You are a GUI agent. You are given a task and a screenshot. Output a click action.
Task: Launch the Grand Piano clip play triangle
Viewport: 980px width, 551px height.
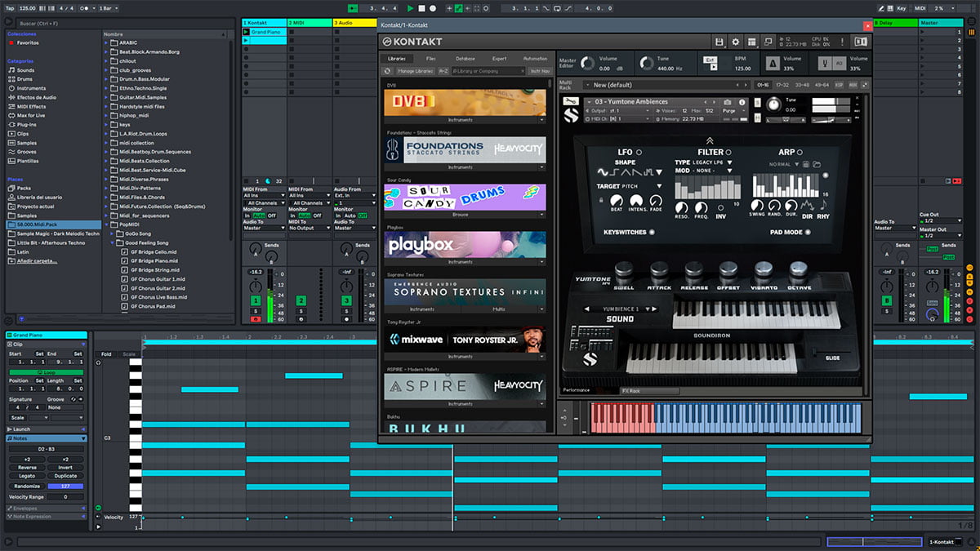247,32
